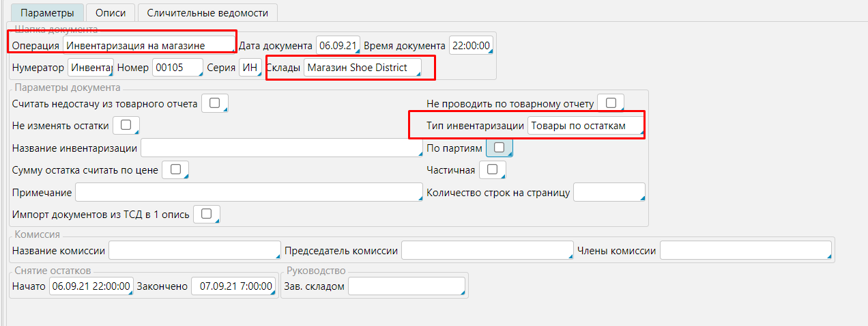Toggle Сумму остатка считать по цене checkbox

175,169
